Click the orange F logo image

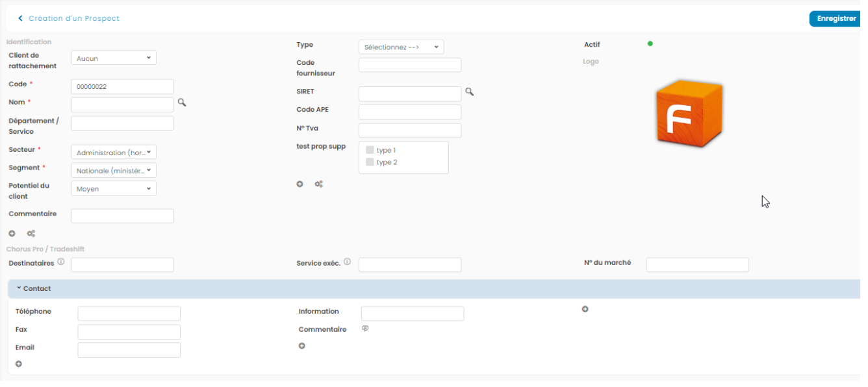[x=689, y=114]
